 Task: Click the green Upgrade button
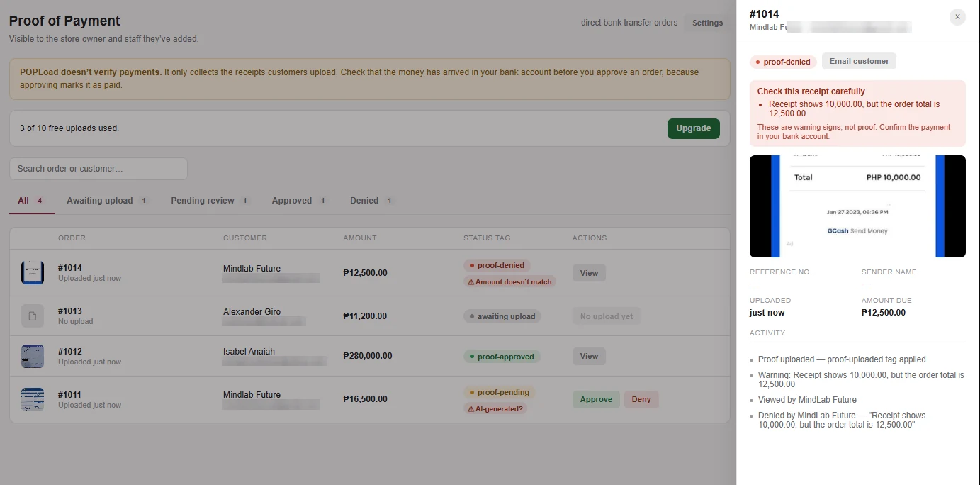point(693,128)
